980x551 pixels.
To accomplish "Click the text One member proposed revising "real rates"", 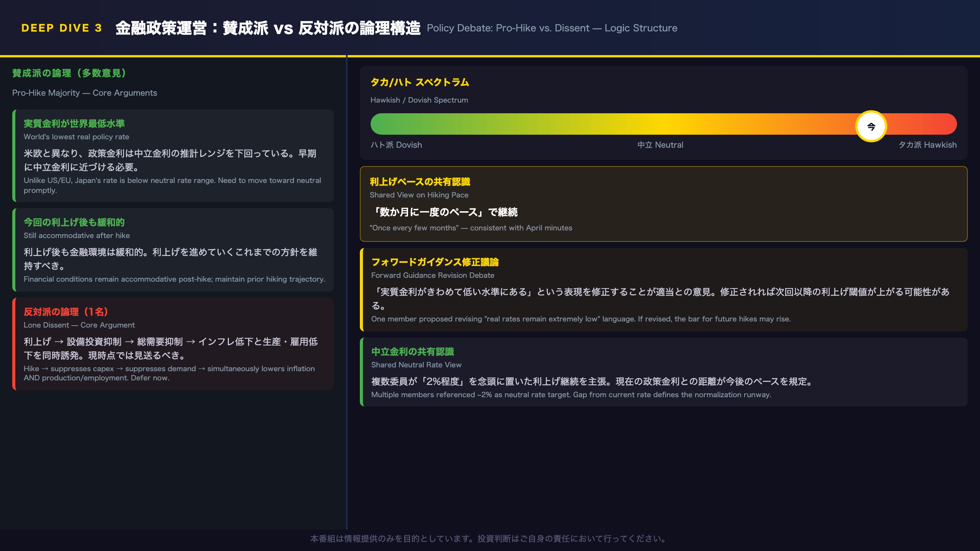I will 581,319.
